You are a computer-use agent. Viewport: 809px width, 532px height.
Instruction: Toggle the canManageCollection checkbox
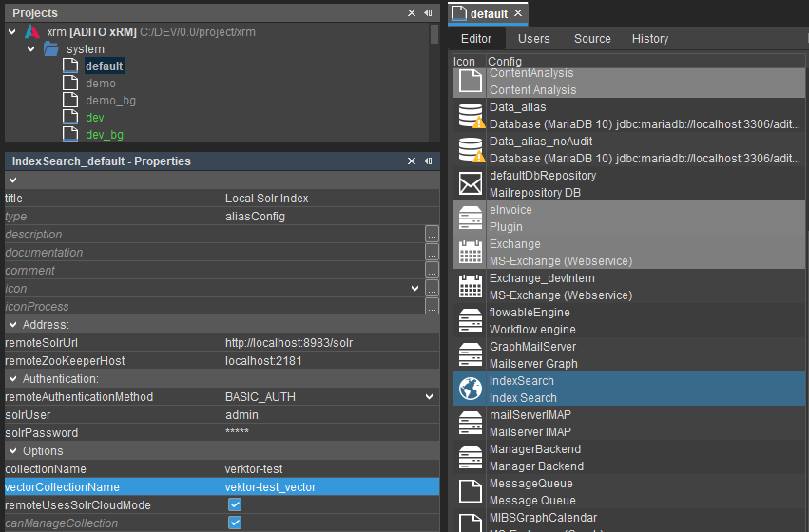(235, 522)
